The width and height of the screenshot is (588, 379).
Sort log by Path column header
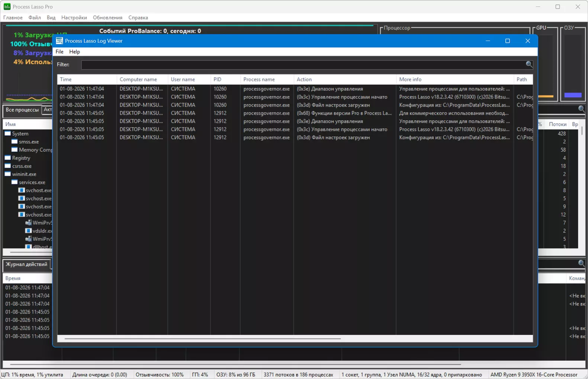click(x=523, y=80)
